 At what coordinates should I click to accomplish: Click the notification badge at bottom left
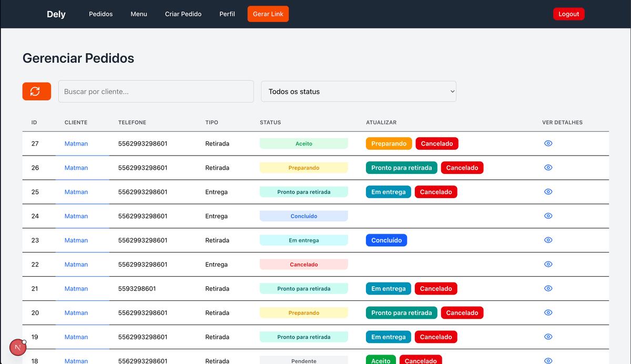coord(18,347)
